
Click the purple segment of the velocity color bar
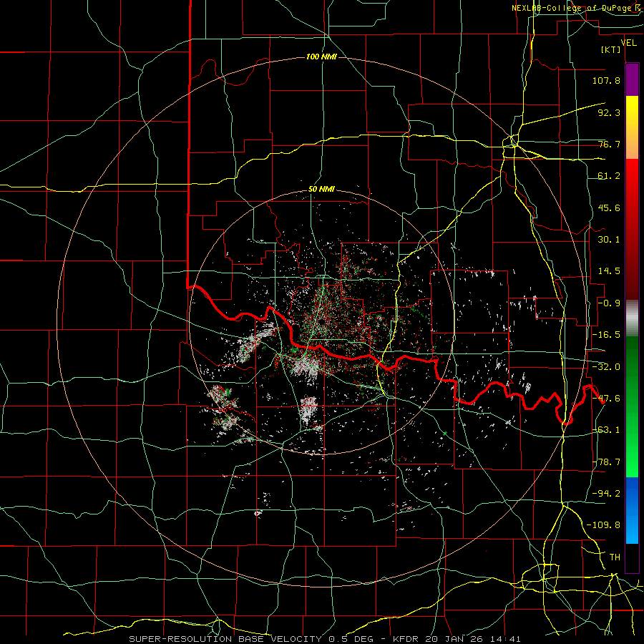(632, 79)
